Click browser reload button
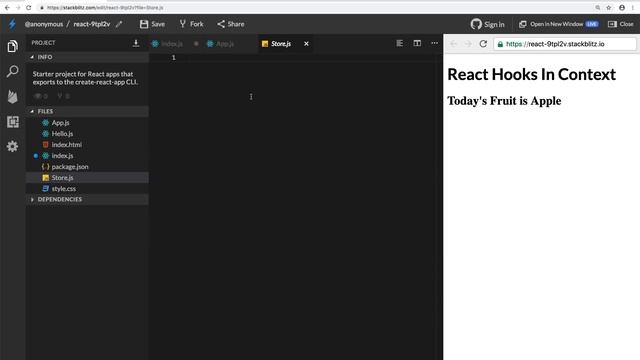 pos(29,8)
